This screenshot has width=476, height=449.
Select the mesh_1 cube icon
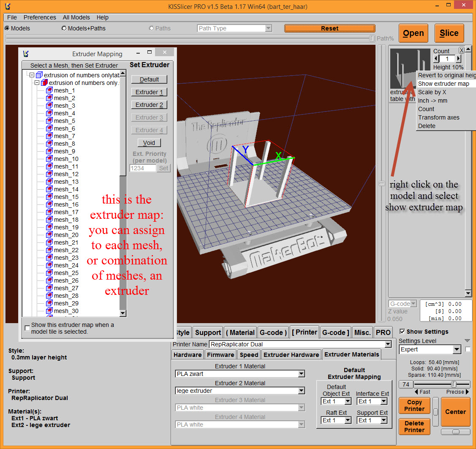(49, 90)
